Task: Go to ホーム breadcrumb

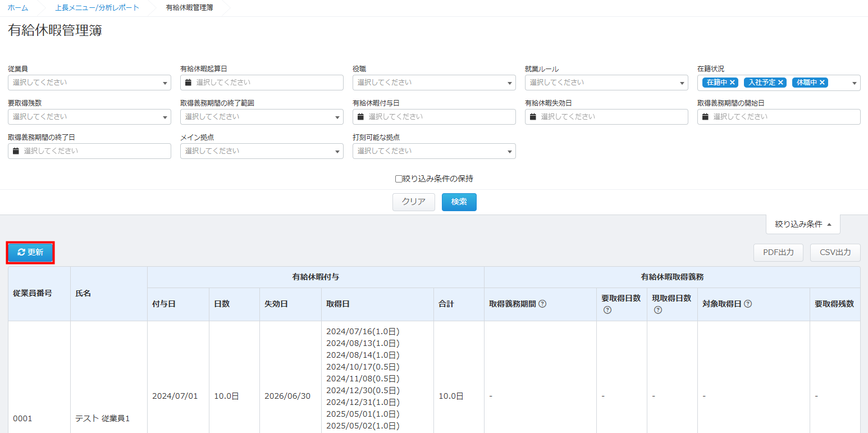Action: pyautogui.click(x=18, y=8)
